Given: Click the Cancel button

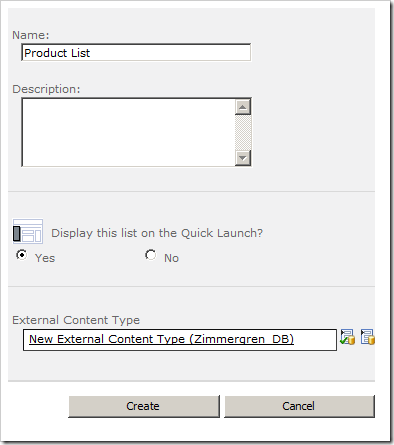Looking at the screenshot, I should click(x=299, y=406).
